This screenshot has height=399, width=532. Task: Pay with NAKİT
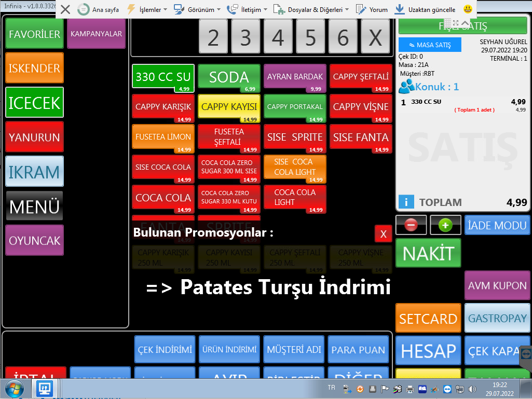(x=428, y=253)
